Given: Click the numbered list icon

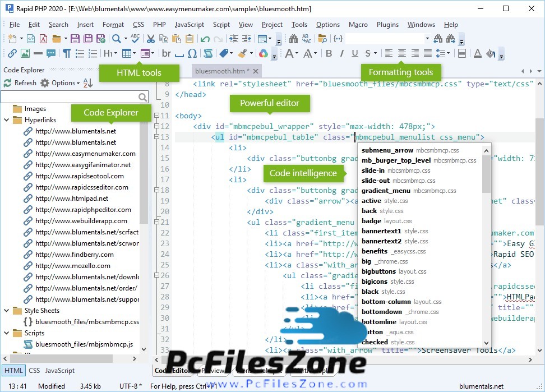Looking at the screenshot, I should pos(93,53).
